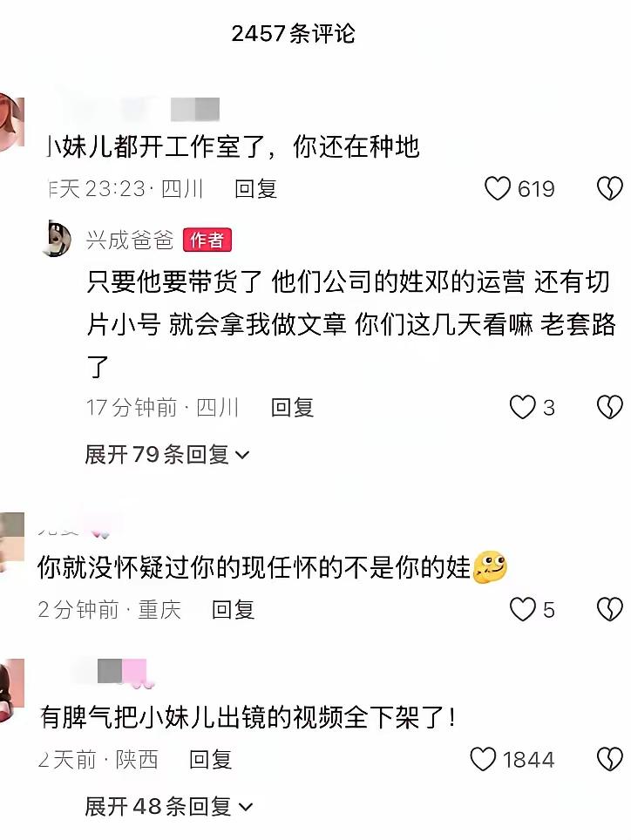Open 兴成爸爸's avatar
This screenshot has height=840, width=631.
pos(57,238)
